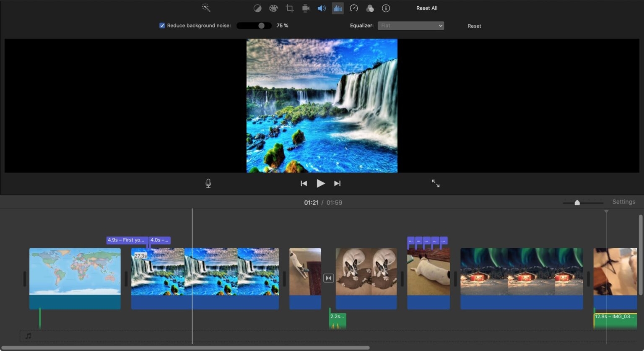Open the color balance adjustment
The image size is (644, 351).
point(257,8)
